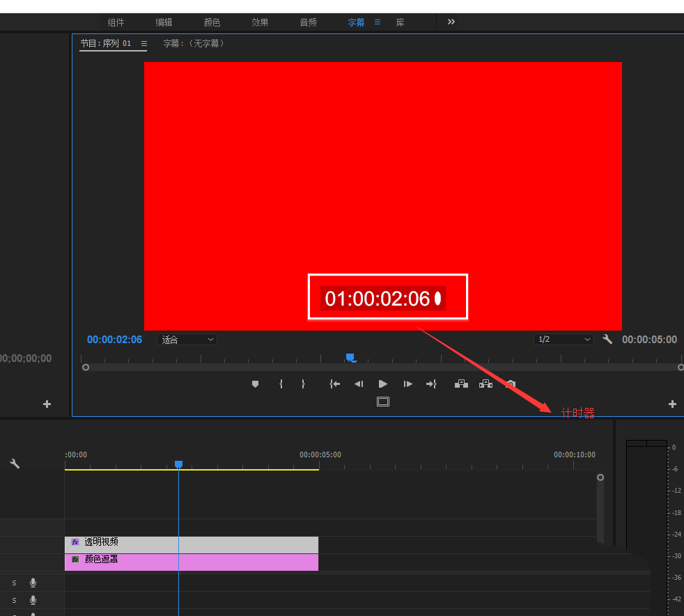Viewport: 684px width, 616px height.
Task: Toggle safe margins below the play button
Action: [382, 401]
